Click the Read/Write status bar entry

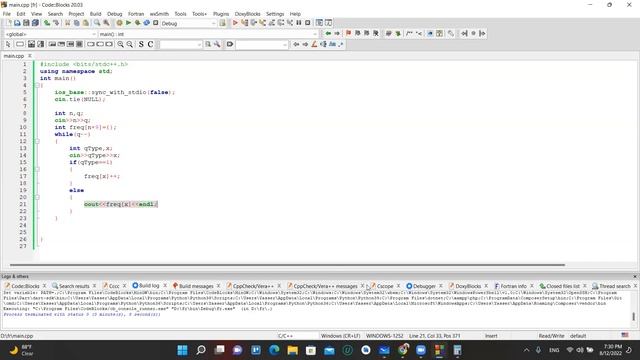tap(551, 336)
